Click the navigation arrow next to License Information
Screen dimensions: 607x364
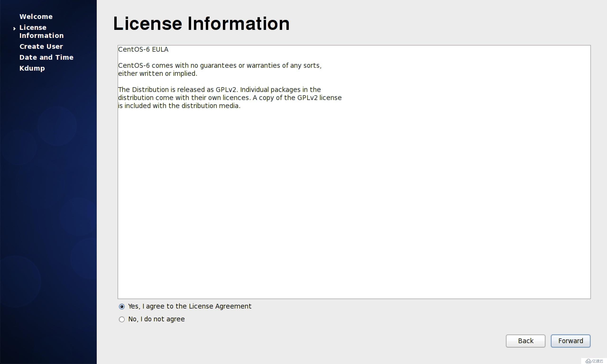14,28
